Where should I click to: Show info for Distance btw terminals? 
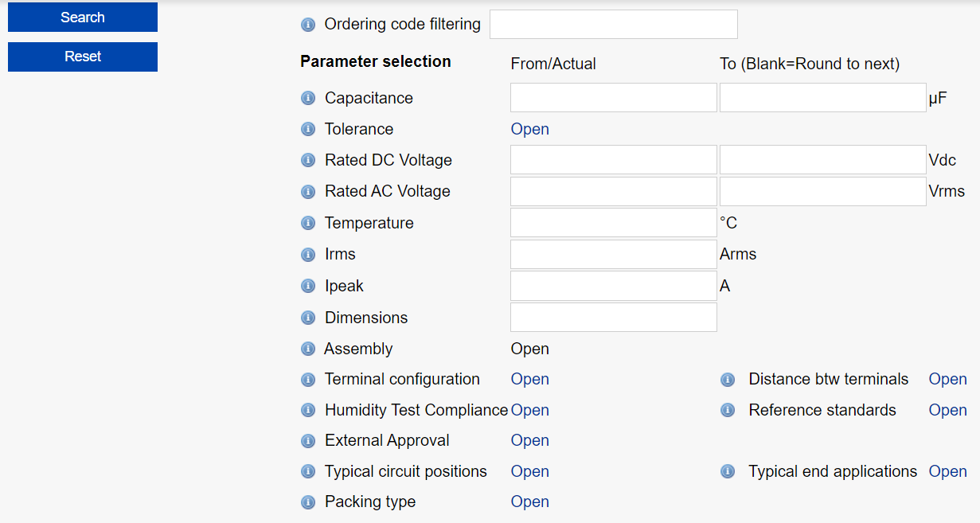click(x=728, y=380)
